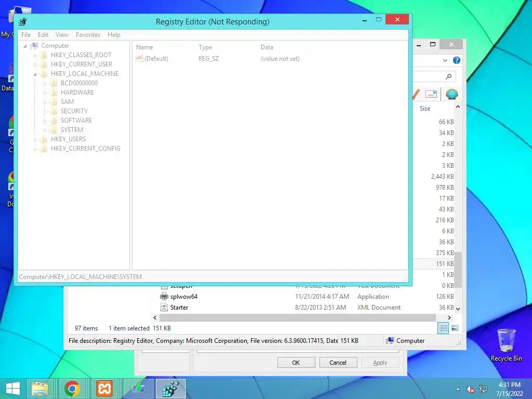532x399 pixels.
Task: Click the Computer icon in registry tree
Action: (x=34, y=46)
